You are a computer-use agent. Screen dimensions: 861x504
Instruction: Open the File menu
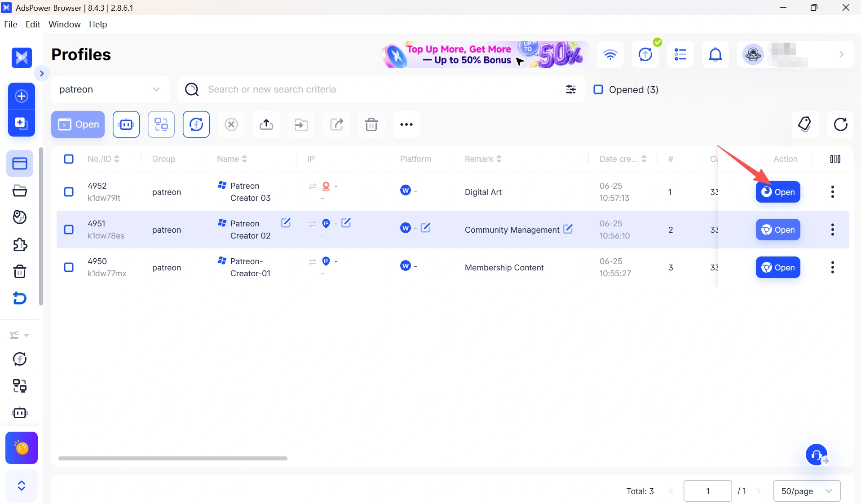pyautogui.click(x=10, y=24)
